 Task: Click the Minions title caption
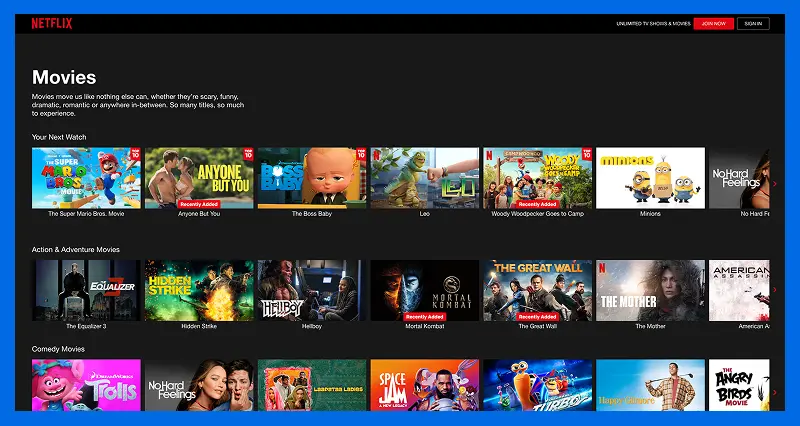pos(651,214)
